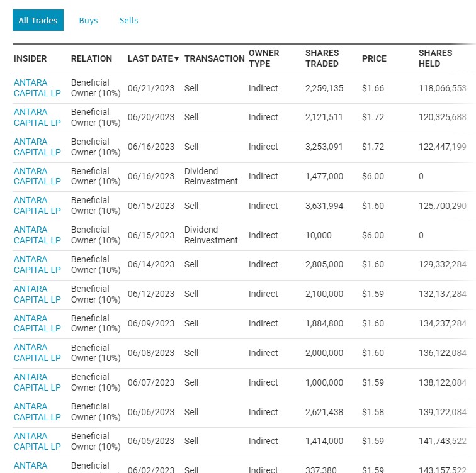Switch to the All Trades tab
Image resolution: width=476 pixels, height=473 pixels.
pyautogui.click(x=38, y=20)
